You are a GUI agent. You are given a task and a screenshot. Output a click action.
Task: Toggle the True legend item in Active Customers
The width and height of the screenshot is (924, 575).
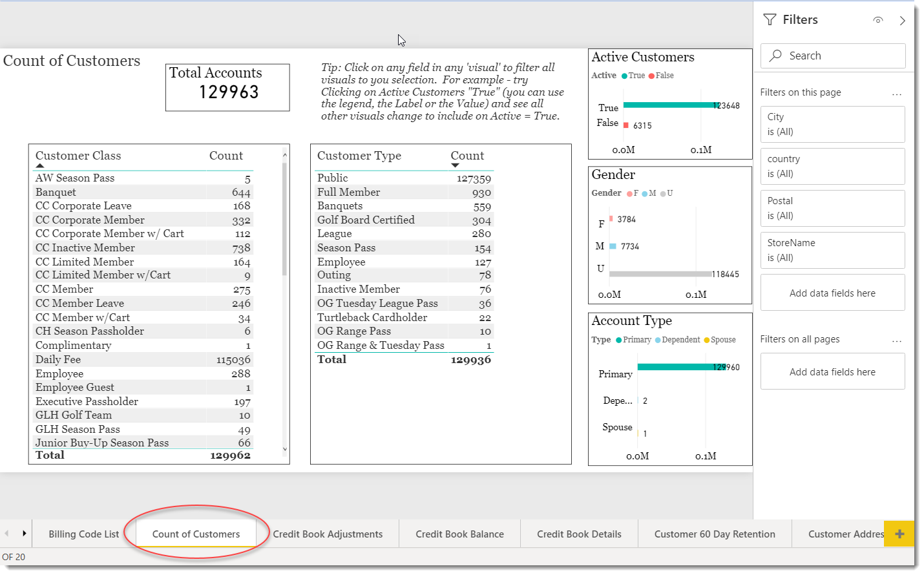633,76
